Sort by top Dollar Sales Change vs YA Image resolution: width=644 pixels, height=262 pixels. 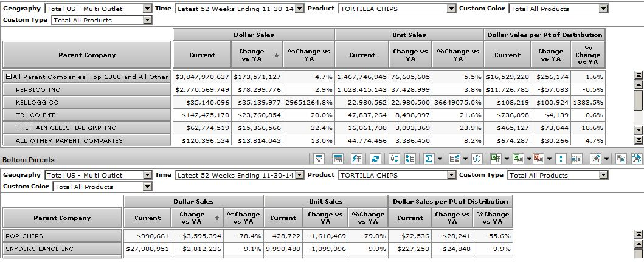click(x=255, y=55)
